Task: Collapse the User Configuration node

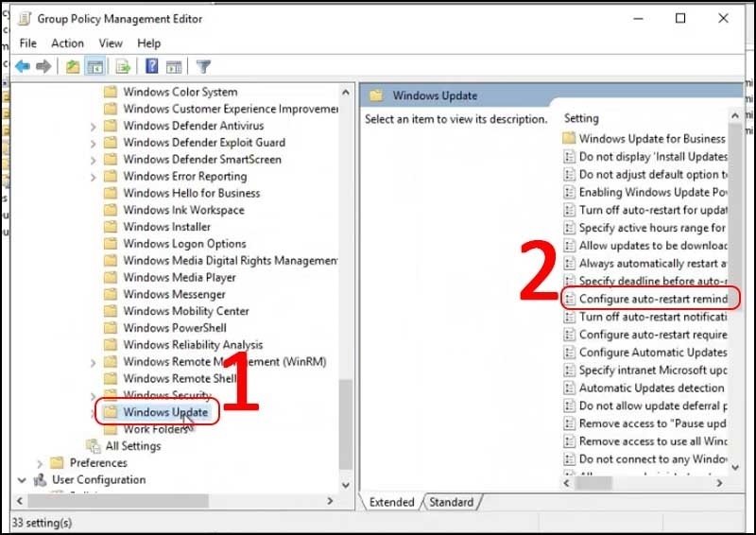Action: (22, 480)
